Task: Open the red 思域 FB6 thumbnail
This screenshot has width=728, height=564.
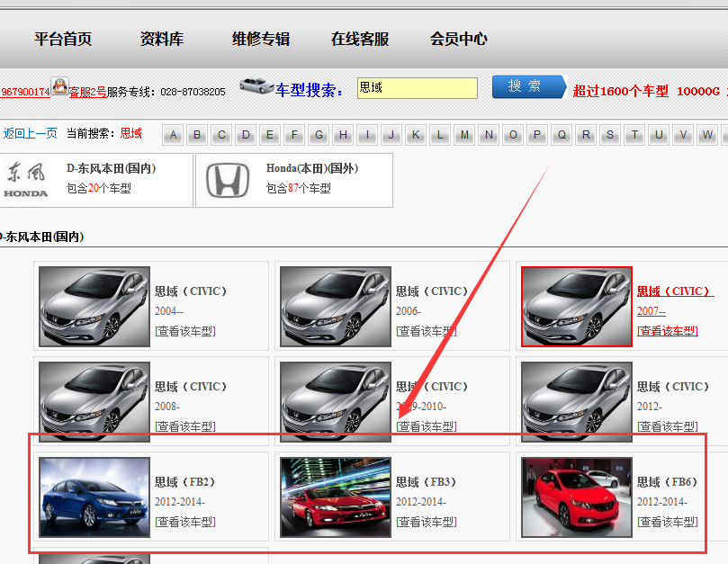Action: coord(577,497)
